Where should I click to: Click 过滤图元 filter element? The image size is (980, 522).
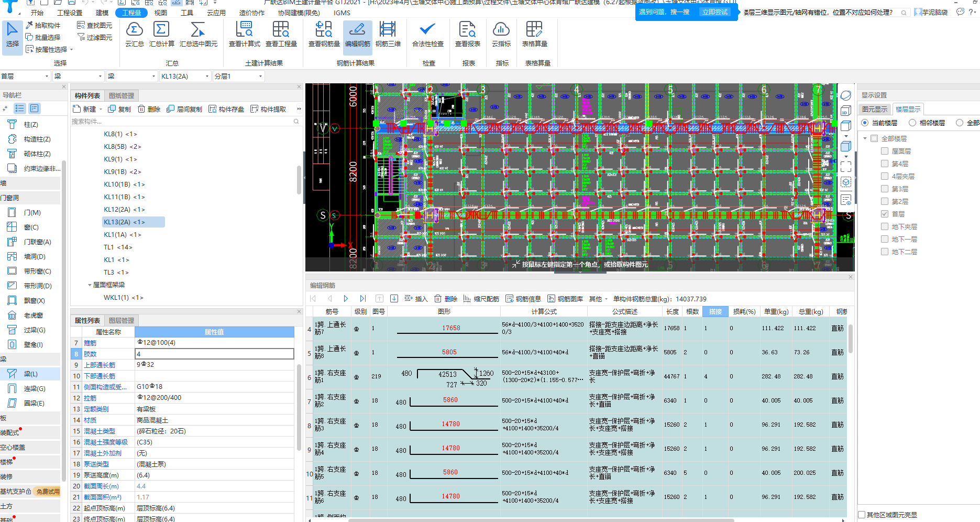(95, 37)
